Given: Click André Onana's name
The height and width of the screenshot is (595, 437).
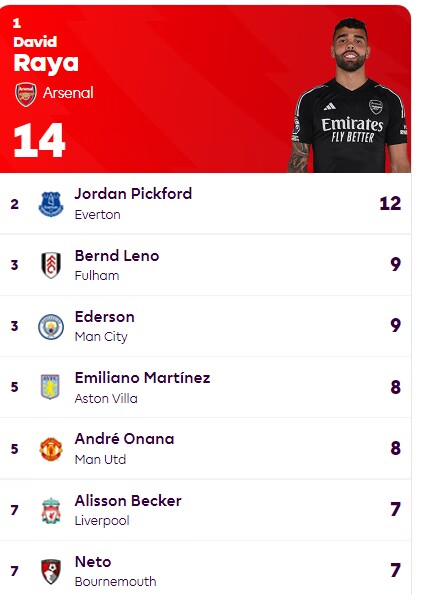Looking at the screenshot, I should [x=124, y=439].
